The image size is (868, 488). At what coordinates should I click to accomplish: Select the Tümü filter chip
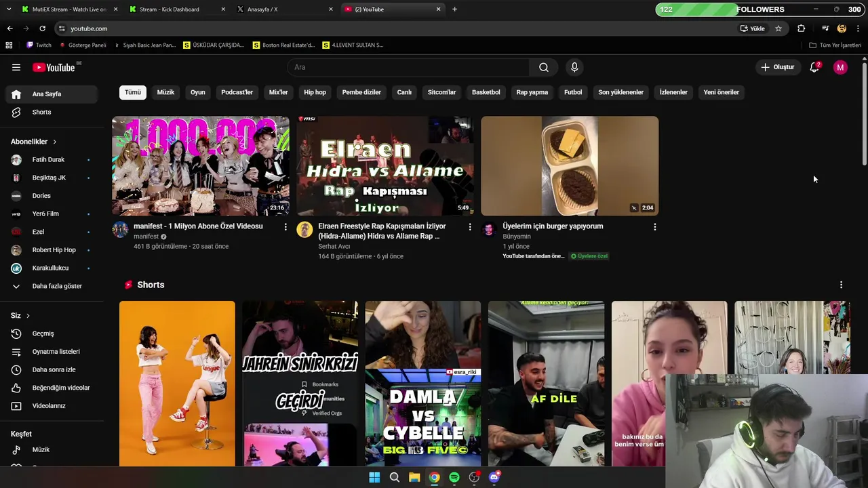133,92
